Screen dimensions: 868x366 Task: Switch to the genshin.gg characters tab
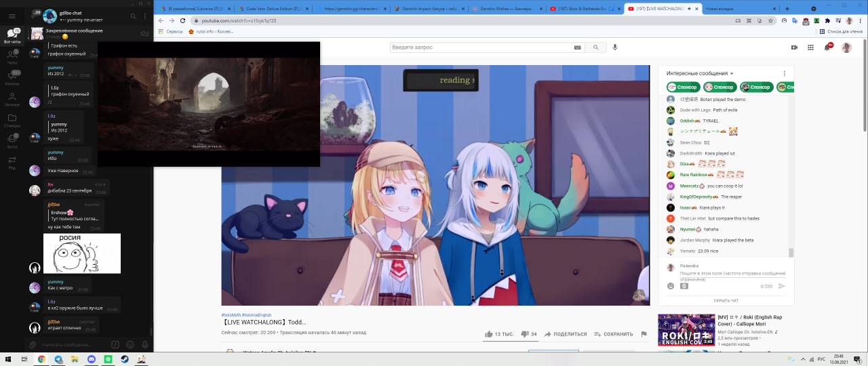click(x=351, y=9)
